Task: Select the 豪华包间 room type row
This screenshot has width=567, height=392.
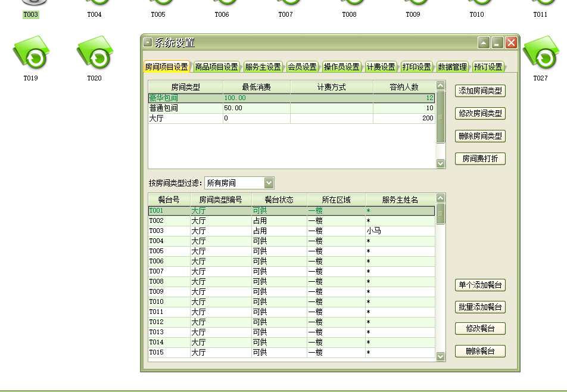Action: pos(291,98)
